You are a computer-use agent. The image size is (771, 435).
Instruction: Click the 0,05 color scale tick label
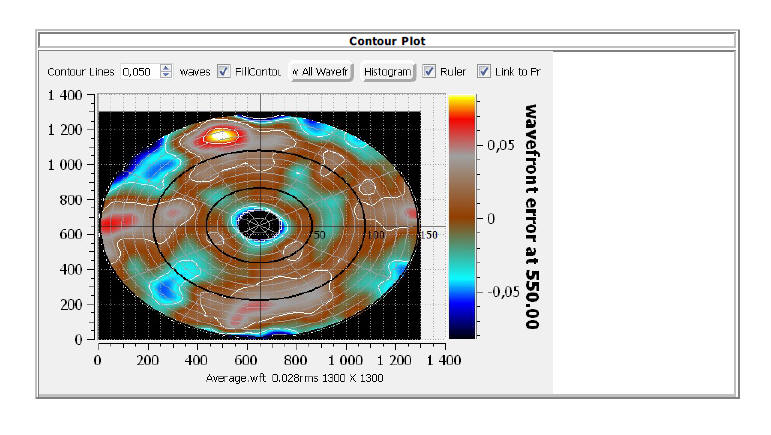pos(501,145)
